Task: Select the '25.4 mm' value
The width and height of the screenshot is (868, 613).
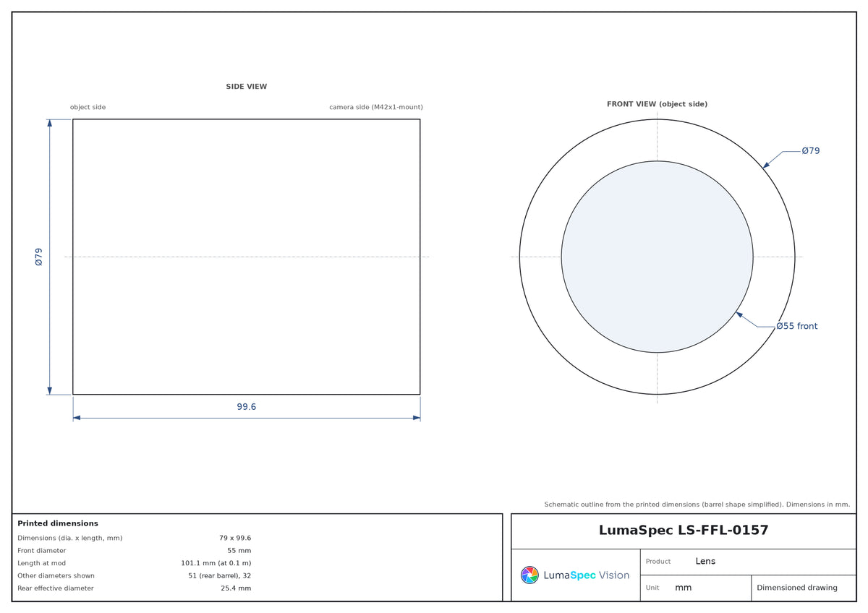Action: [x=236, y=588]
